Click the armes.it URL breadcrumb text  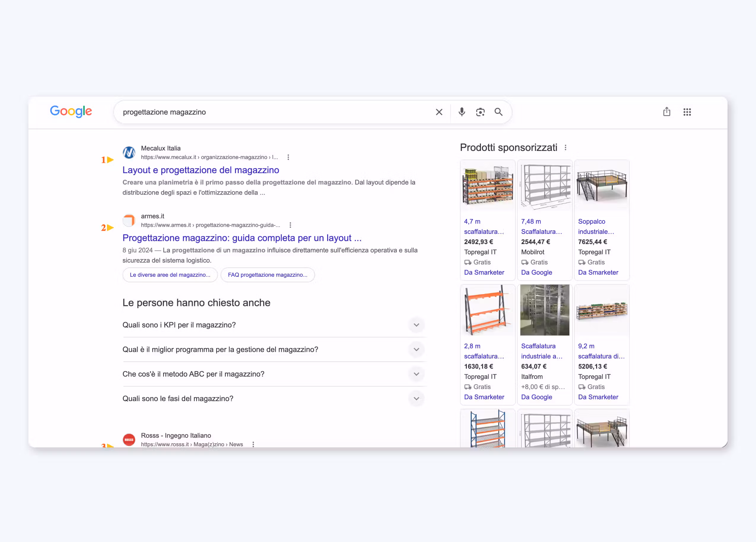coord(210,225)
